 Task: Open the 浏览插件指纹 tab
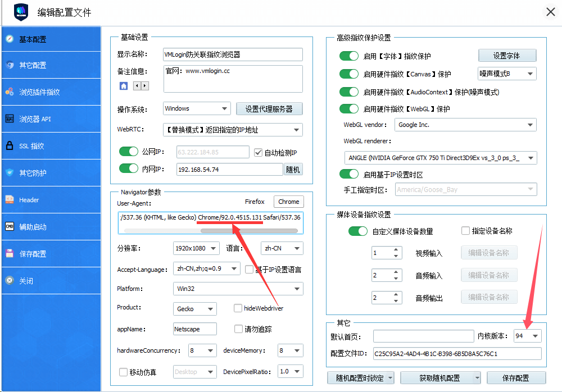click(x=51, y=92)
